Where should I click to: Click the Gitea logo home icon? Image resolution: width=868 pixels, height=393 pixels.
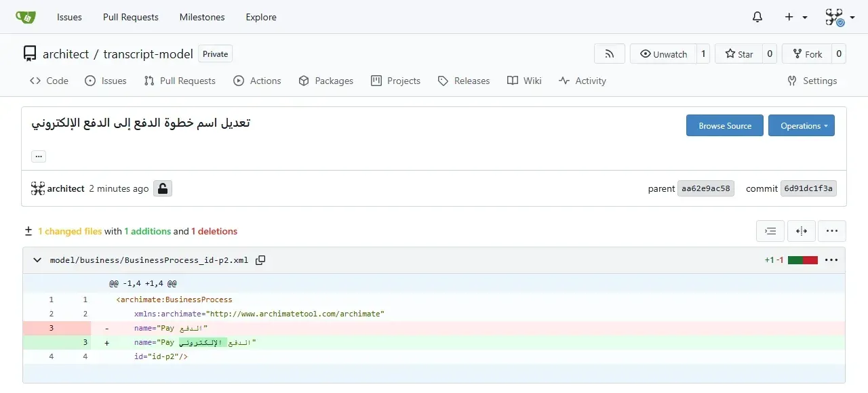[26, 17]
